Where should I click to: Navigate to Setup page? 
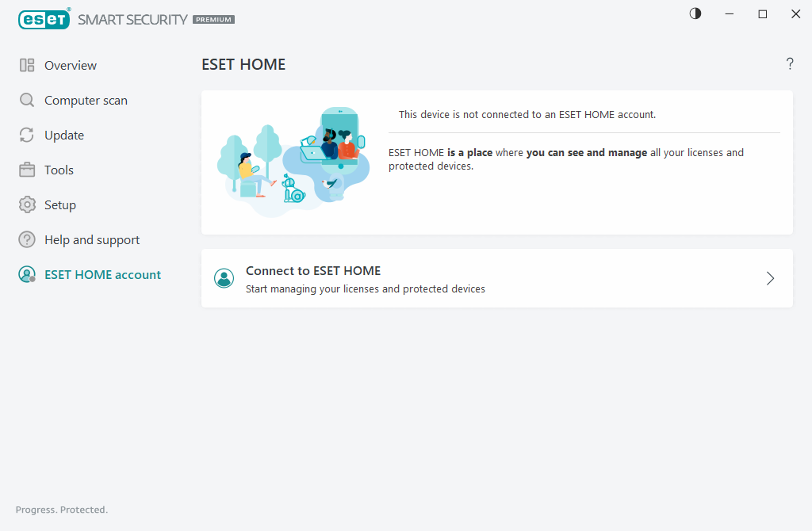60,205
